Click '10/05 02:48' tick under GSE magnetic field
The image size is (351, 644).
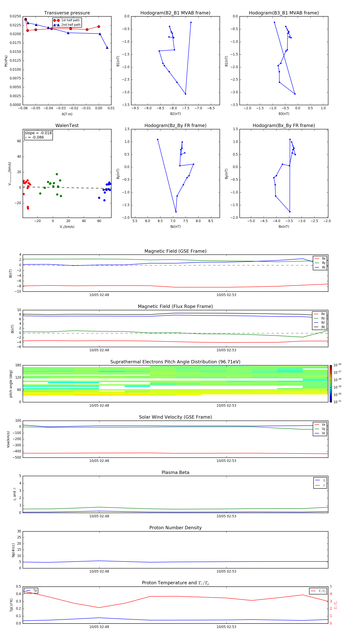pos(99,295)
